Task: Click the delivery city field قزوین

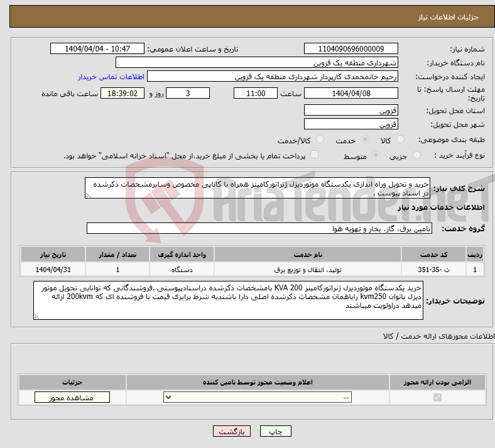Action: (x=351, y=124)
